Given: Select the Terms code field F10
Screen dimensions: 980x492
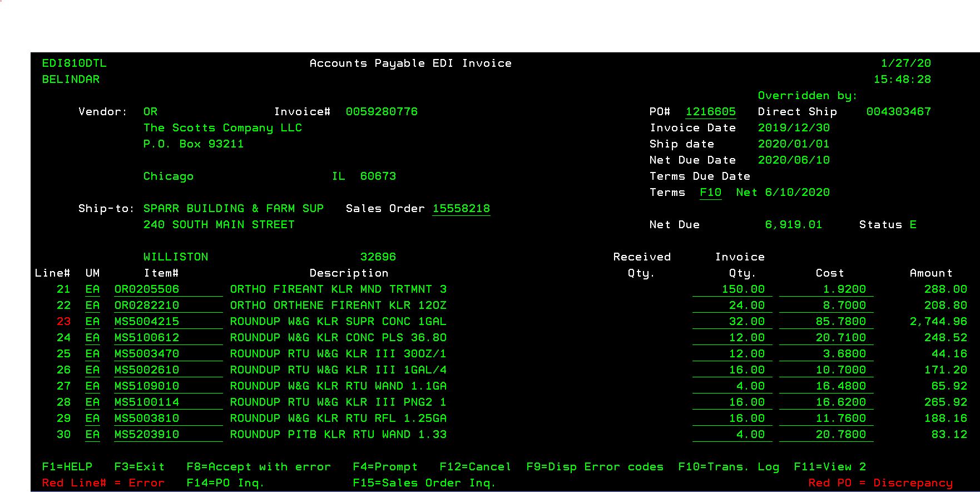Looking at the screenshot, I should point(710,193).
